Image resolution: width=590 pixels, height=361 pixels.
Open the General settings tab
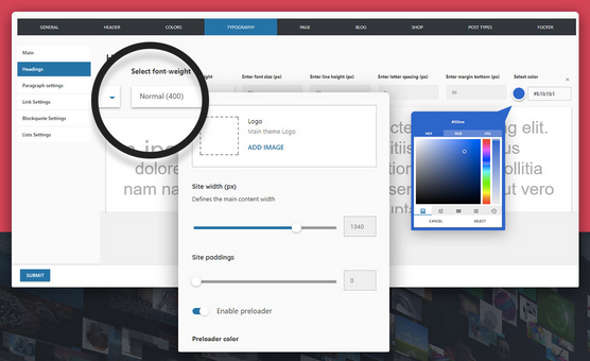(x=49, y=27)
